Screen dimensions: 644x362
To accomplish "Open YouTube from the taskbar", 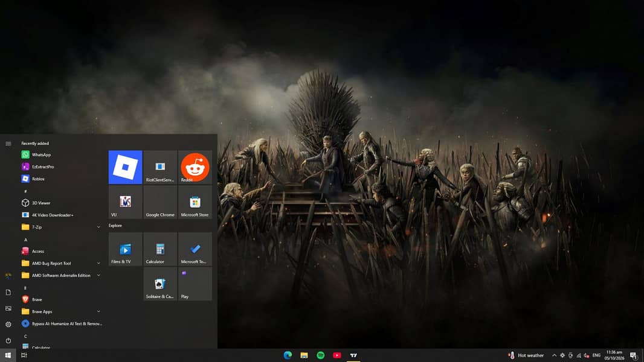I will (x=336, y=355).
